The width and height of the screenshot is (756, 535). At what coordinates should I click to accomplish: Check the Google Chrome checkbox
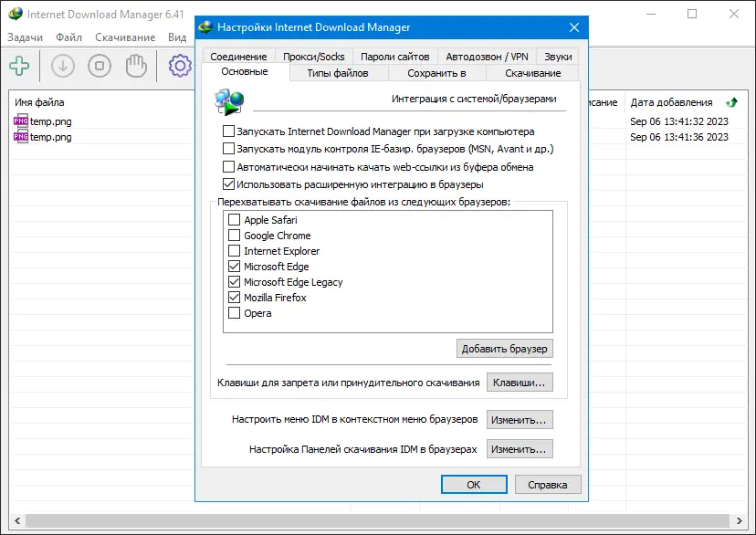tap(234, 236)
